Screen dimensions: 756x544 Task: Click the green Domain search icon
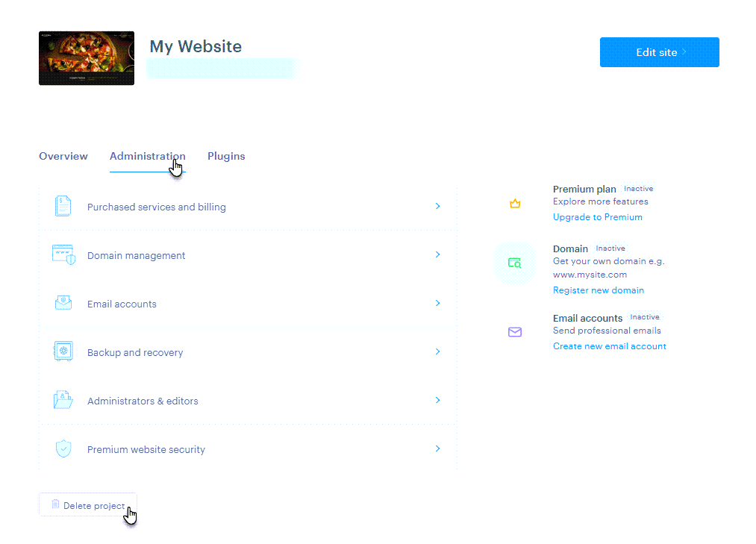(x=514, y=263)
